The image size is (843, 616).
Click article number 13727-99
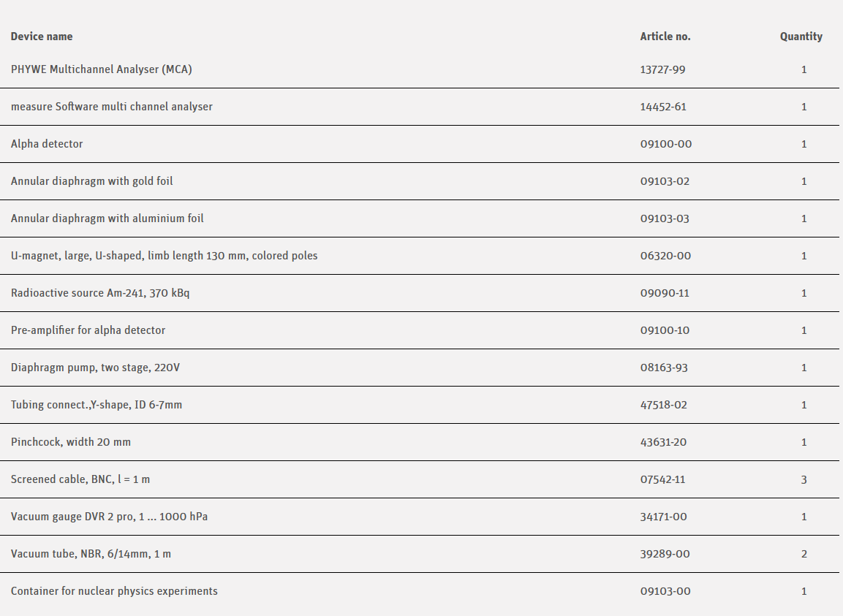[x=662, y=69]
